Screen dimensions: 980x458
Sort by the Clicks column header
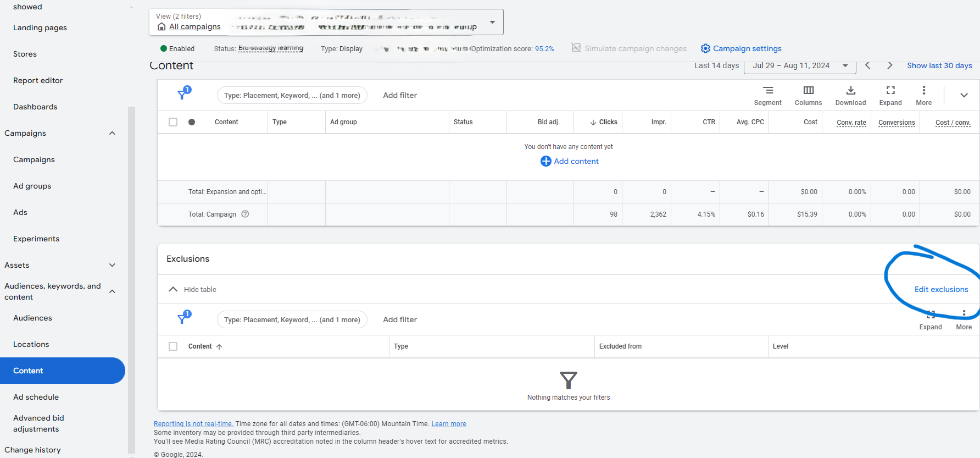point(603,122)
